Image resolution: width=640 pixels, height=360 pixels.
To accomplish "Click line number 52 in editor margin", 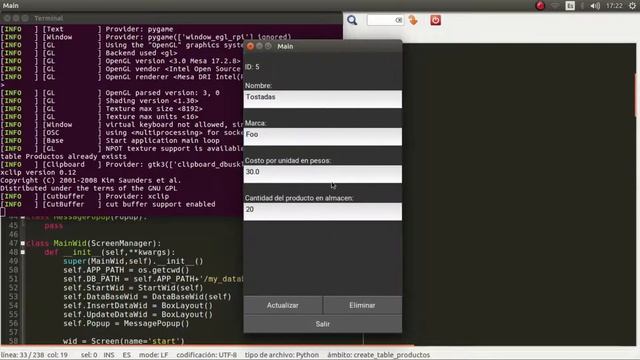I will click(x=13, y=288).
